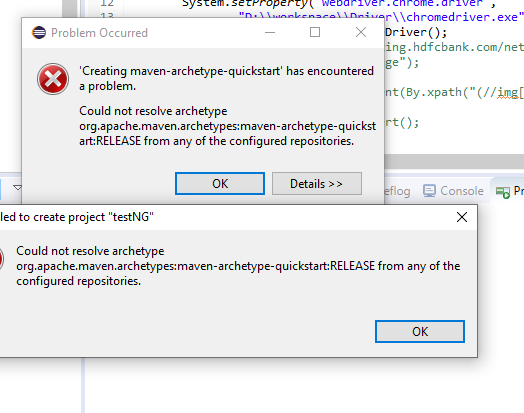Minimize the Problem Occurred window

[270, 32]
